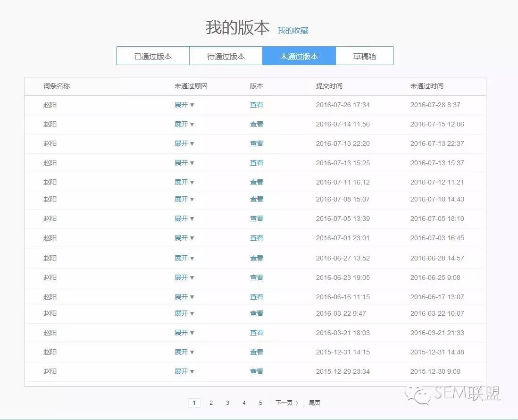This screenshot has width=518, height=420.
Task: Go to page 2
Action: pos(211,403)
